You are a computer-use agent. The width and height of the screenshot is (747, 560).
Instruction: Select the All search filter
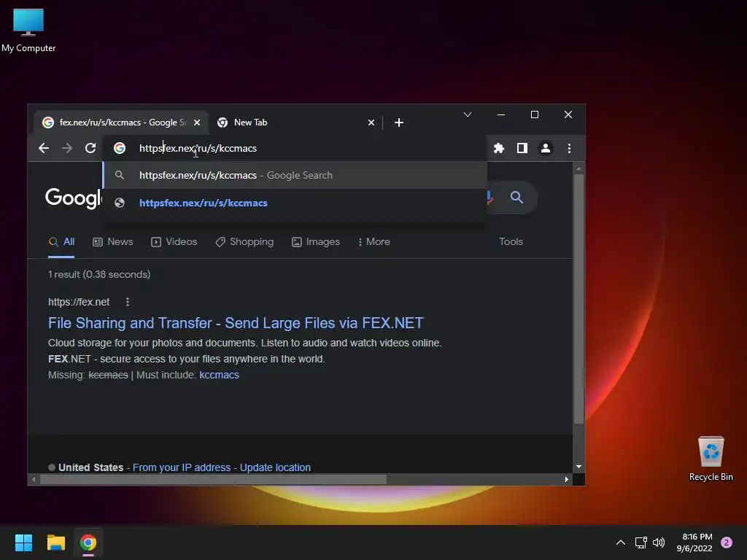[x=61, y=242]
